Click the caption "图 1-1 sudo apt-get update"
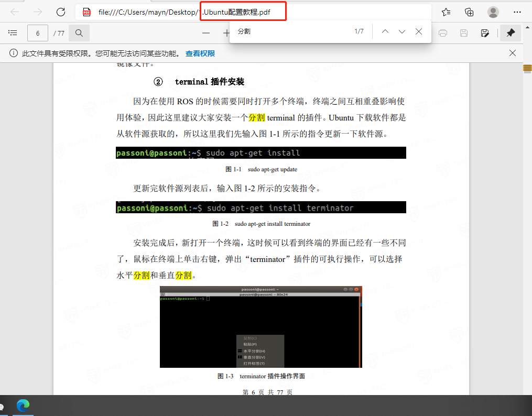The image size is (532, 416). 261,170
